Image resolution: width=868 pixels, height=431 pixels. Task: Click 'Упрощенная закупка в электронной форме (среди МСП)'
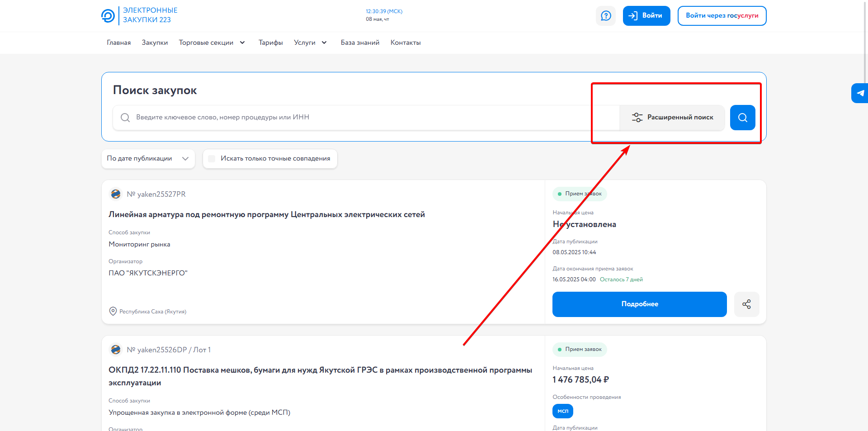pos(199,412)
